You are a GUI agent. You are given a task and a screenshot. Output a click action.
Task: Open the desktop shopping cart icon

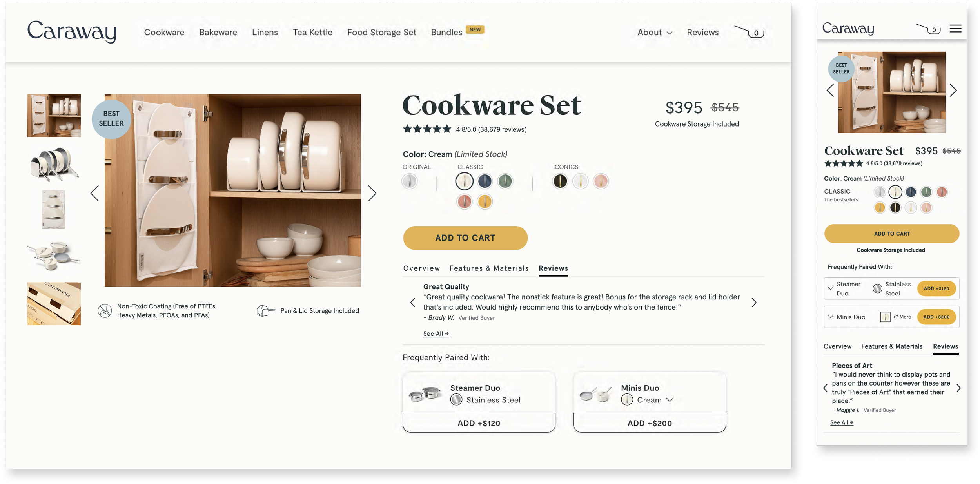(x=749, y=32)
